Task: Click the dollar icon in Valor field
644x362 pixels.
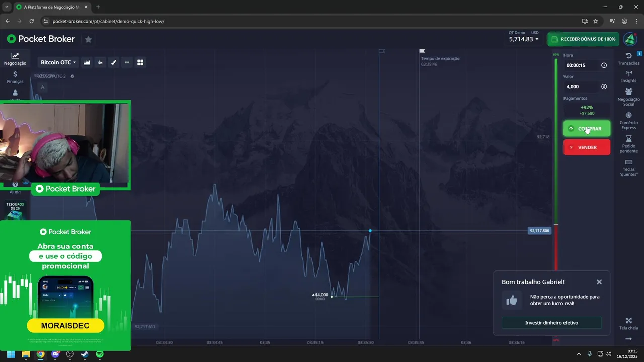Action: click(604, 87)
